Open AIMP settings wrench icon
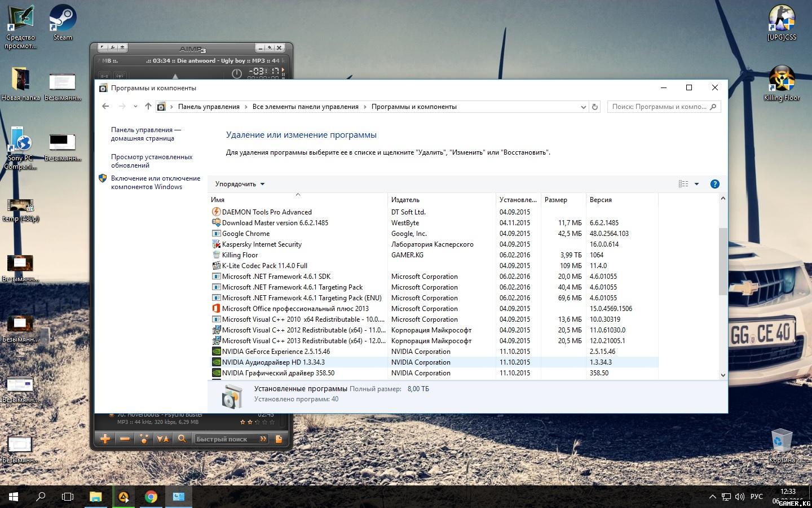 [113, 48]
